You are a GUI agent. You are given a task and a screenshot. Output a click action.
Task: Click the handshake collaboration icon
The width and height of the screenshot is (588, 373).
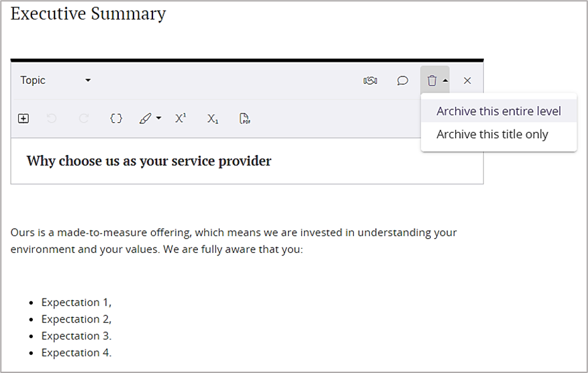tap(370, 81)
